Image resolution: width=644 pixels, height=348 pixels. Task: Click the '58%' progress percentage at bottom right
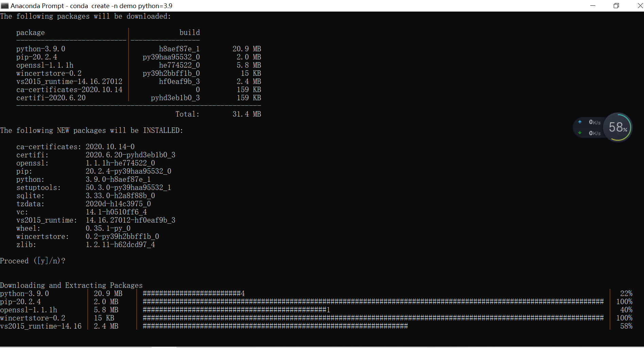click(626, 326)
